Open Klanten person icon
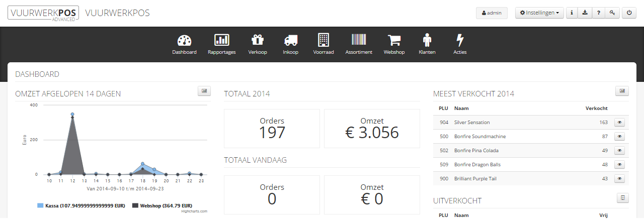The height and width of the screenshot is (220, 644). [427, 41]
